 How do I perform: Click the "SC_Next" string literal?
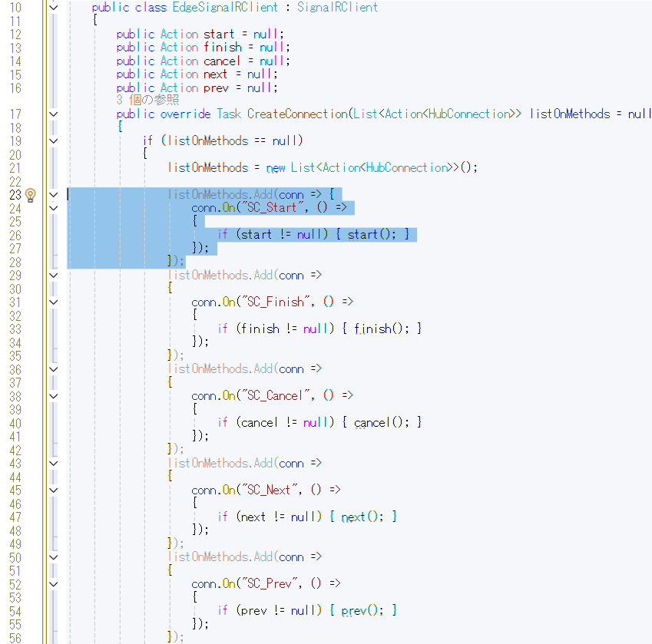click(x=269, y=490)
